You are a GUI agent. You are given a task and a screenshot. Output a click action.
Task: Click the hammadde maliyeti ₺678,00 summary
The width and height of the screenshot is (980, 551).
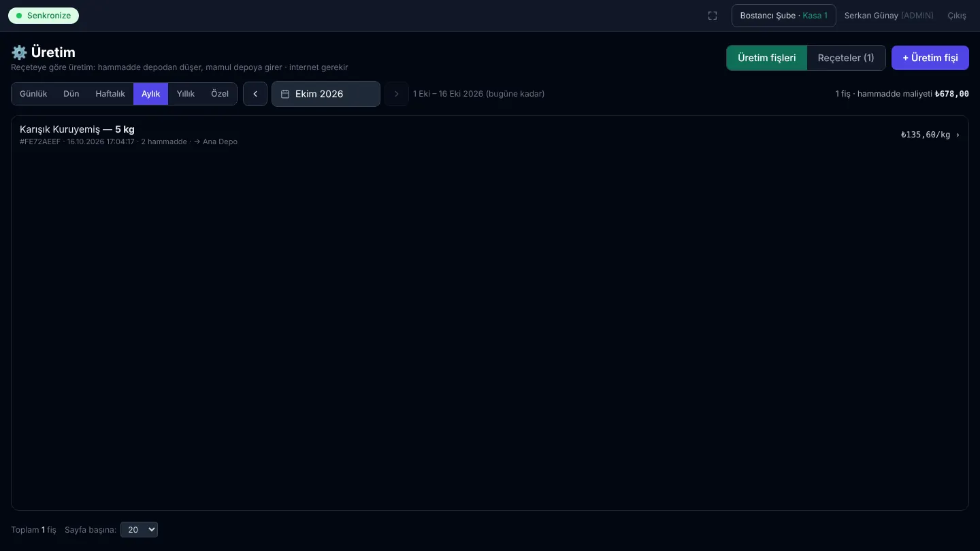tap(913, 94)
